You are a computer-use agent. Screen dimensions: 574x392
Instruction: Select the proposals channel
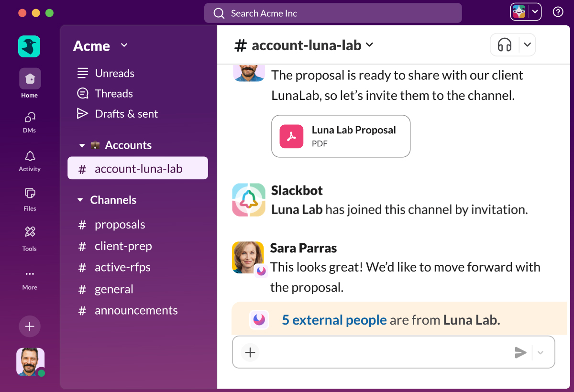(120, 225)
